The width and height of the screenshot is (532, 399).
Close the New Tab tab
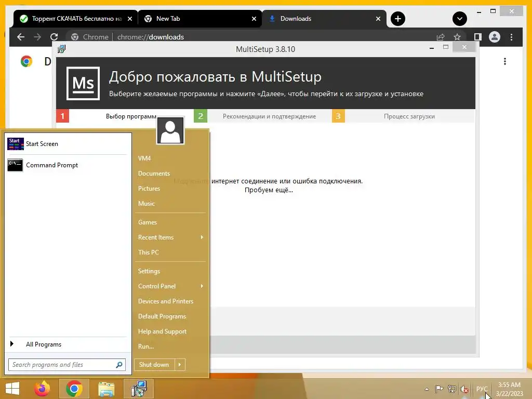[254, 19]
